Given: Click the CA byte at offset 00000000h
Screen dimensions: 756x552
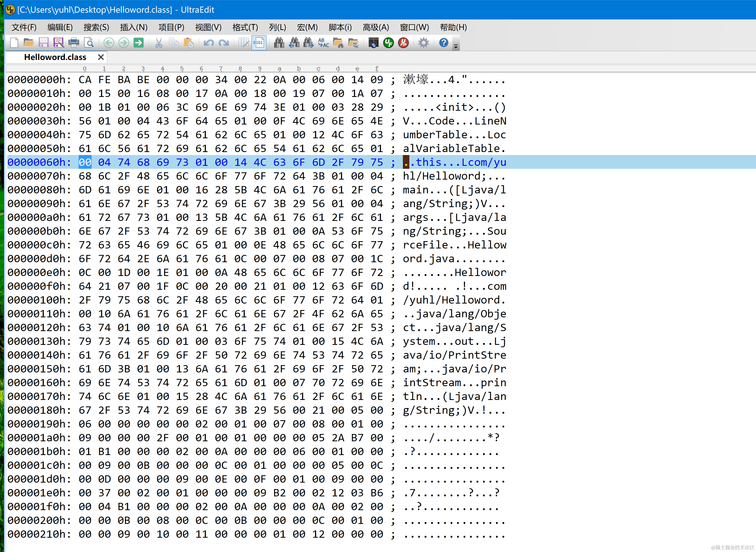Looking at the screenshot, I should [85, 80].
